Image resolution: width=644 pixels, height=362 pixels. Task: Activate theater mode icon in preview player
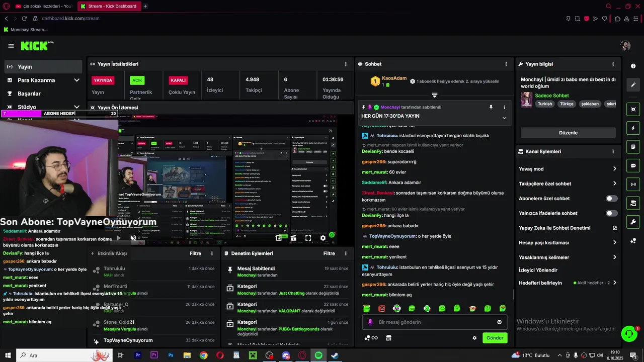[x=293, y=238]
